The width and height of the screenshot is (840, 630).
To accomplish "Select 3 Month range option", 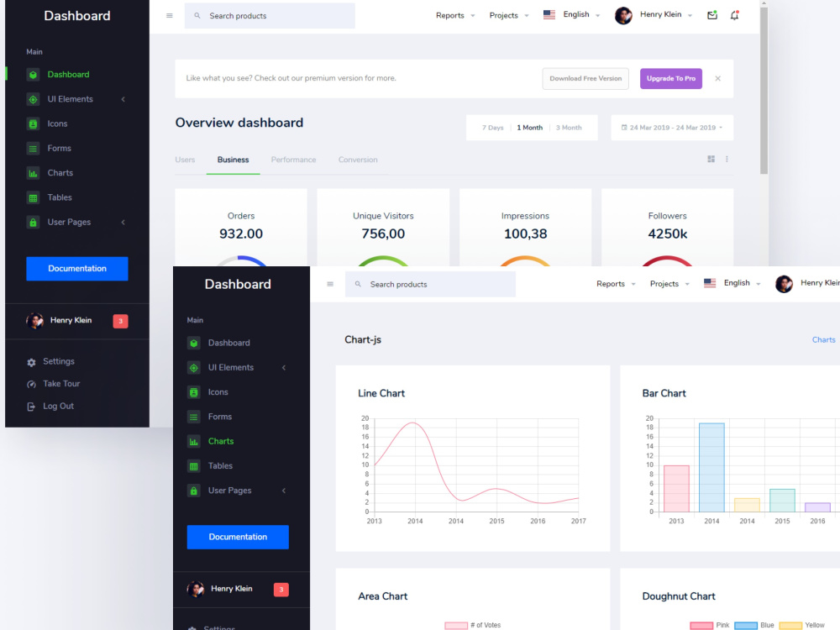I will [569, 128].
